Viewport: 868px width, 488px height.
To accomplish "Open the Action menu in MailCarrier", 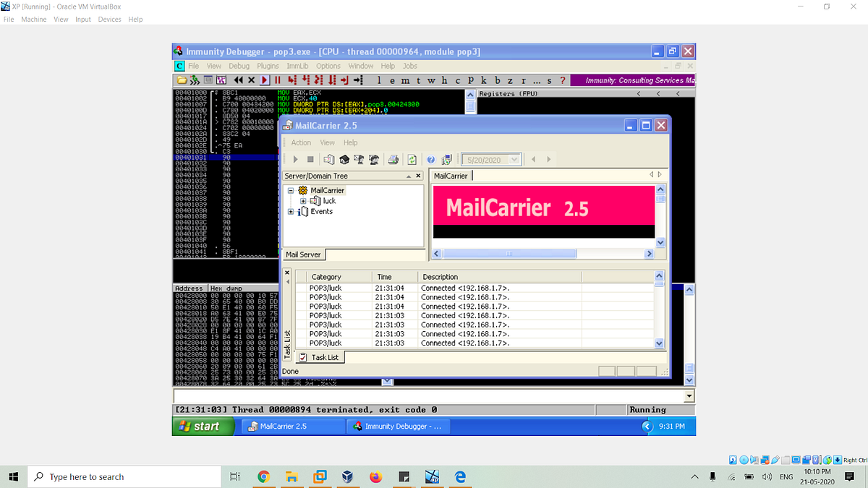I will (301, 142).
